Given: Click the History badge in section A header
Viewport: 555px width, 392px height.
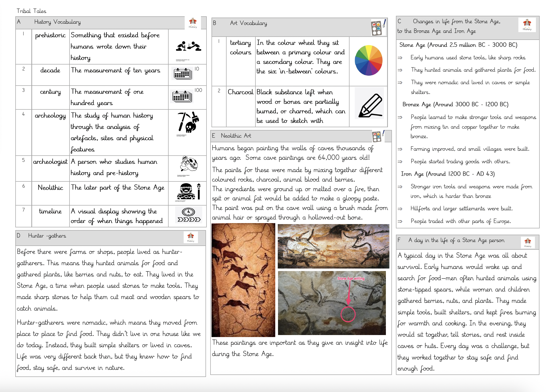Looking at the screenshot, I should (193, 23).
